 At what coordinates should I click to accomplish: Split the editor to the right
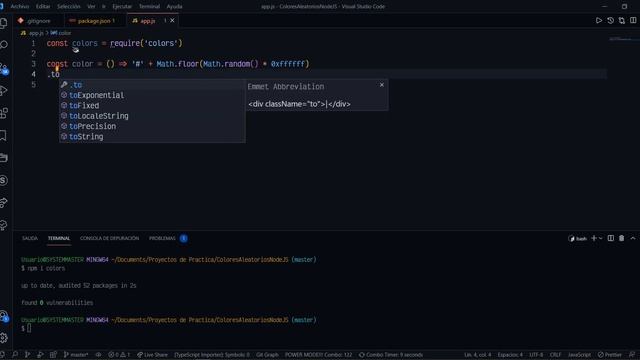point(633,20)
